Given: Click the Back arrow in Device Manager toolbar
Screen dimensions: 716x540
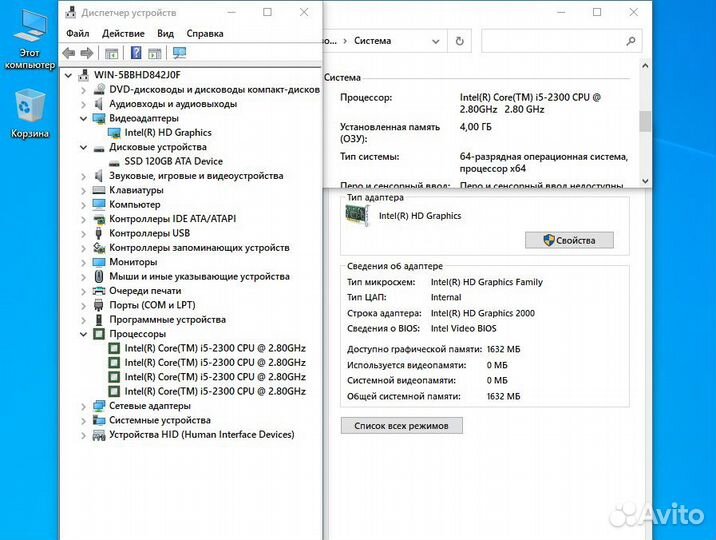Looking at the screenshot, I should pyautogui.click(x=68, y=53).
